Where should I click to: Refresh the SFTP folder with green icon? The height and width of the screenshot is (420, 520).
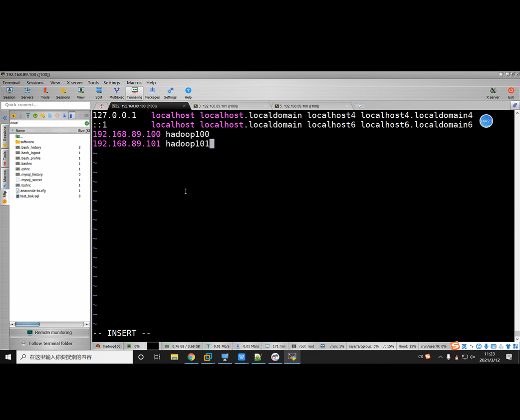click(35, 116)
